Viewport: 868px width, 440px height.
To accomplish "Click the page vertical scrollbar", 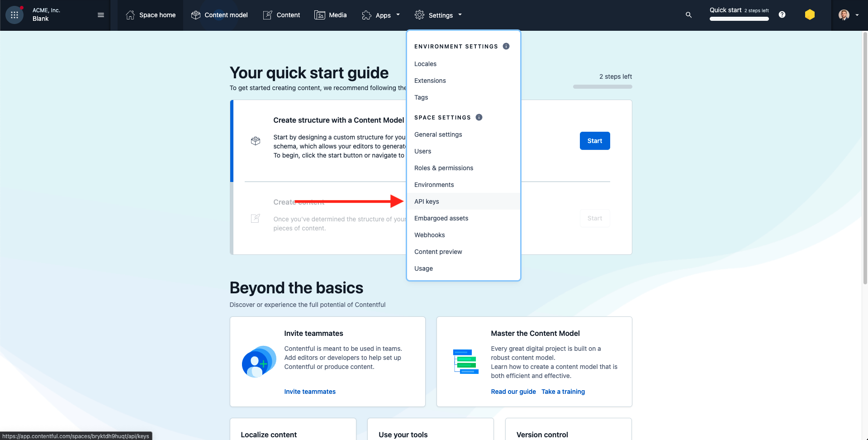I will pos(865,158).
